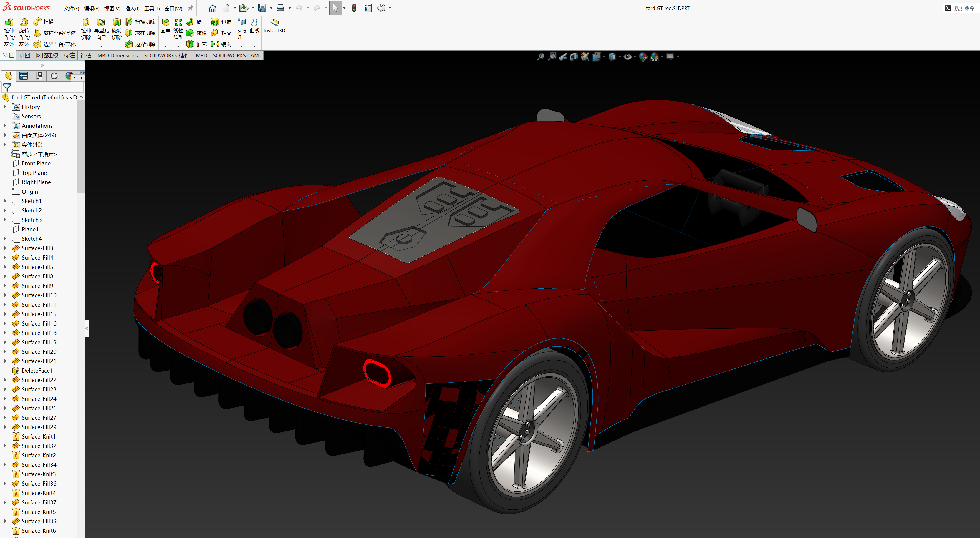Open the 编辑(E) menu
This screenshot has height=538, width=980.
click(91, 8)
